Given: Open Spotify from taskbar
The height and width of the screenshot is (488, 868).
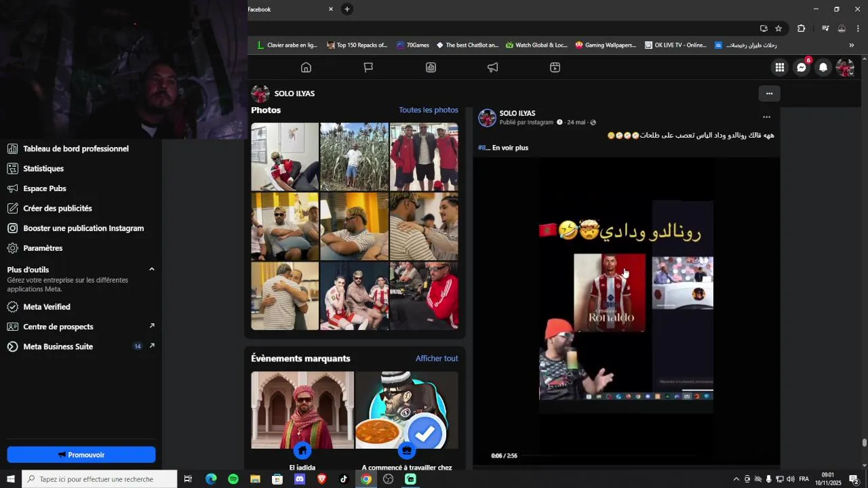Looking at the screenshot, I should [x=233, y=479].
